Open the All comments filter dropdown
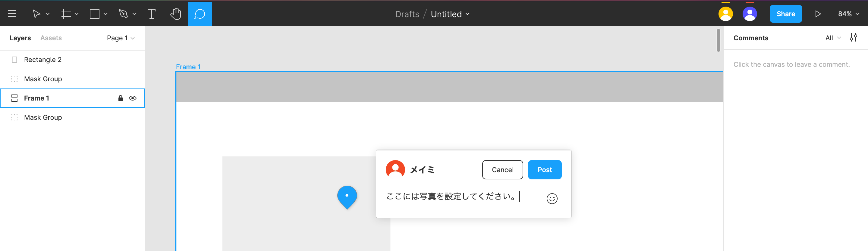The image size is (868, 251). tap(833, 38)
